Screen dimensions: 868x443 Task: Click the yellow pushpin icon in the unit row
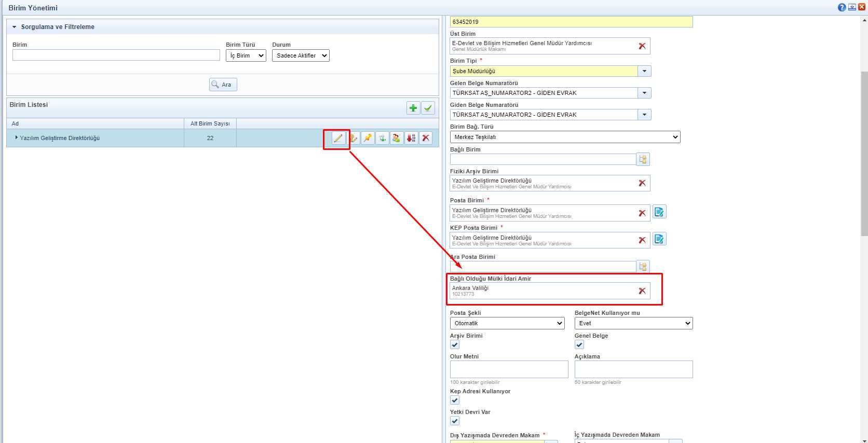[368, 138]
